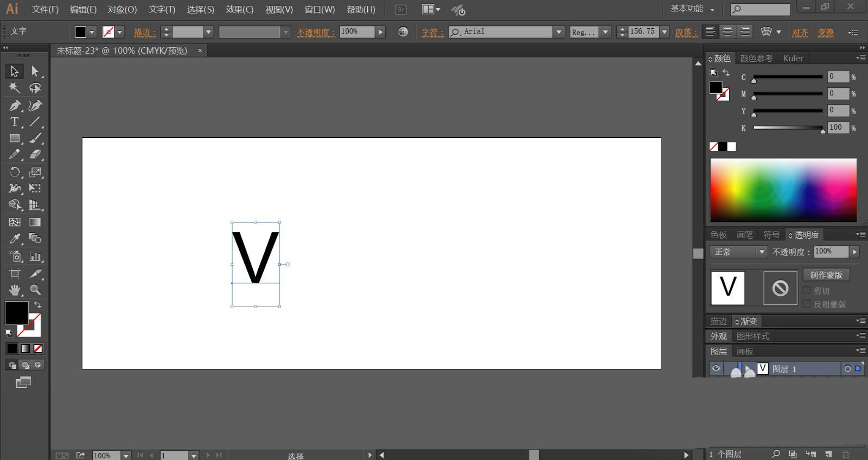Activate the Artboard tool
Image resolution: width=868 pixels, height=460 pixels.
click(15, 273)
